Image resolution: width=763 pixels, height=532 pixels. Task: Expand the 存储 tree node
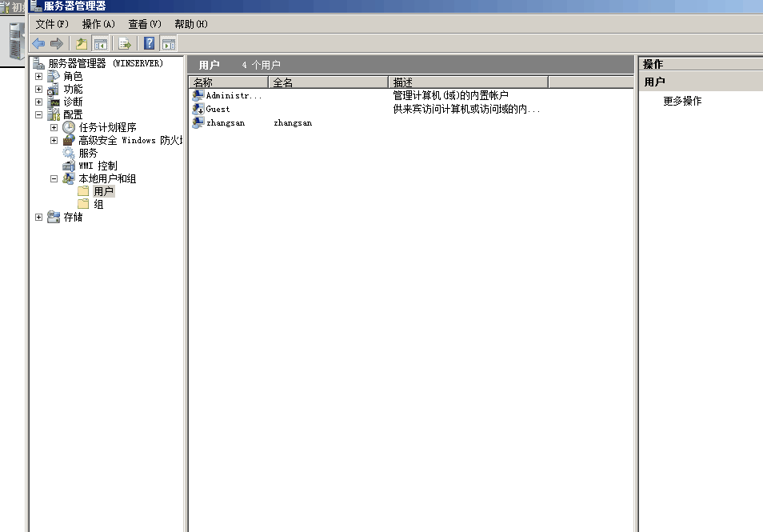pyautogui.click(x=39, y=217)
